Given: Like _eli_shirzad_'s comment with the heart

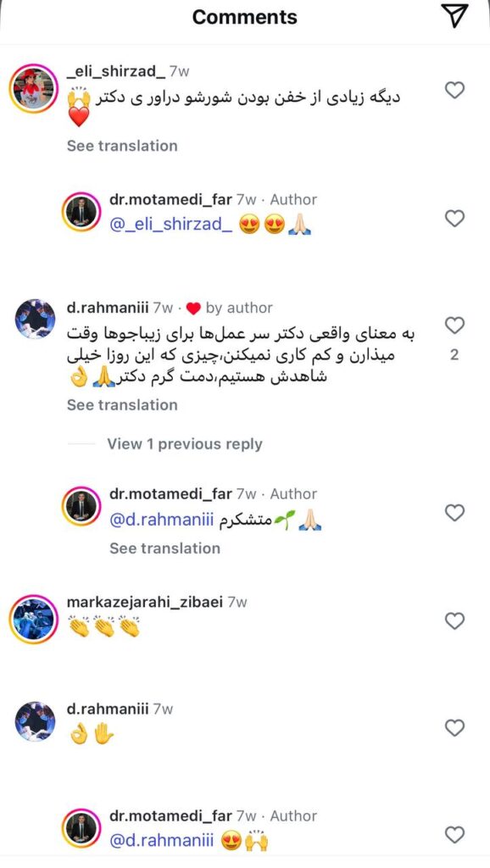Looking at the screenshot, I should [454, 90].
